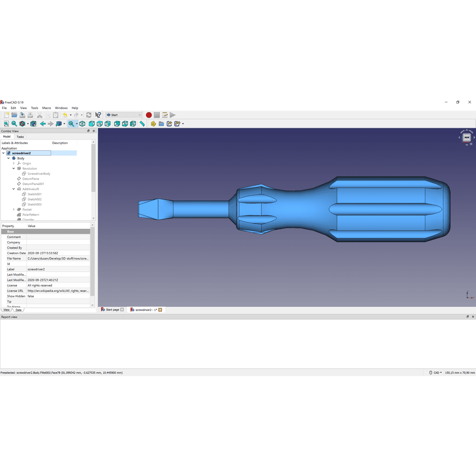This screenshot has width=476, height=476.
Task: Click the Make link icon
Action: tap(169, 124)
